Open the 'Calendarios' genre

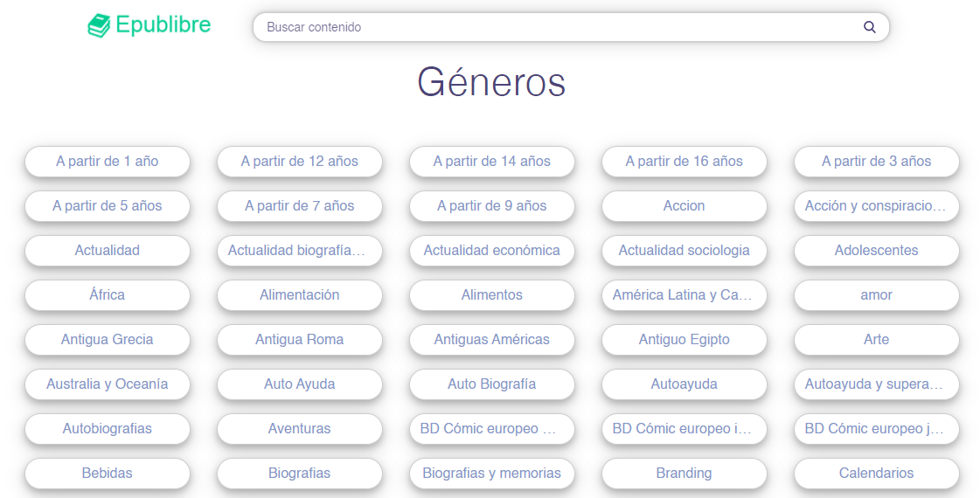(876, 474)
